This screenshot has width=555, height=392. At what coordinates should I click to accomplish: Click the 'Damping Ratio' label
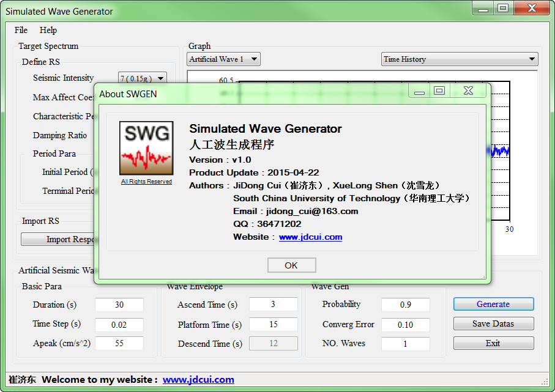[60, 136]
